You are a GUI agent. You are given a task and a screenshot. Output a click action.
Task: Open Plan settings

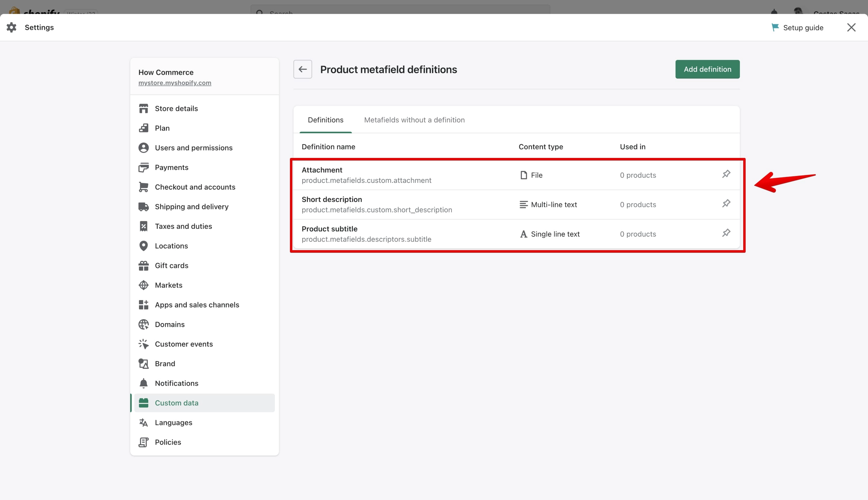(204, 128)
